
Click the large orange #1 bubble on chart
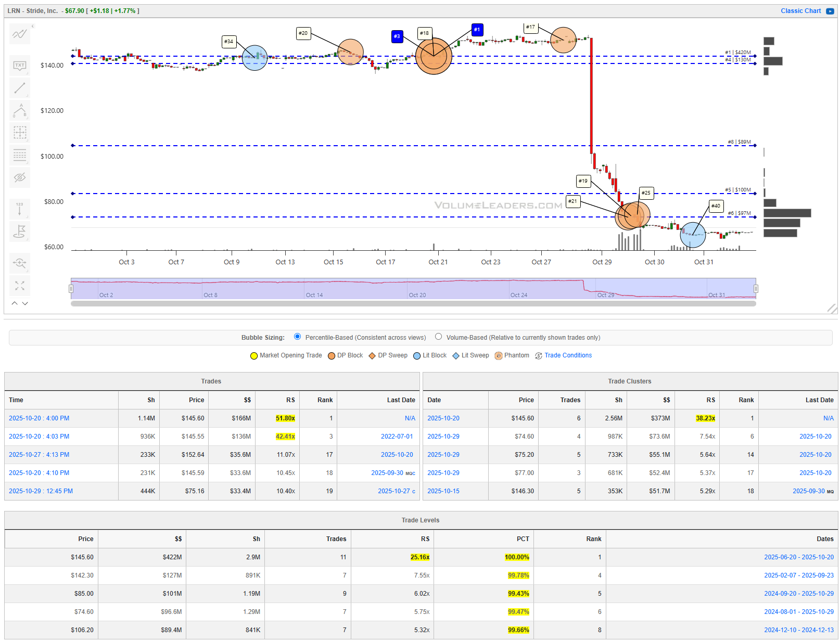point(434,56)
